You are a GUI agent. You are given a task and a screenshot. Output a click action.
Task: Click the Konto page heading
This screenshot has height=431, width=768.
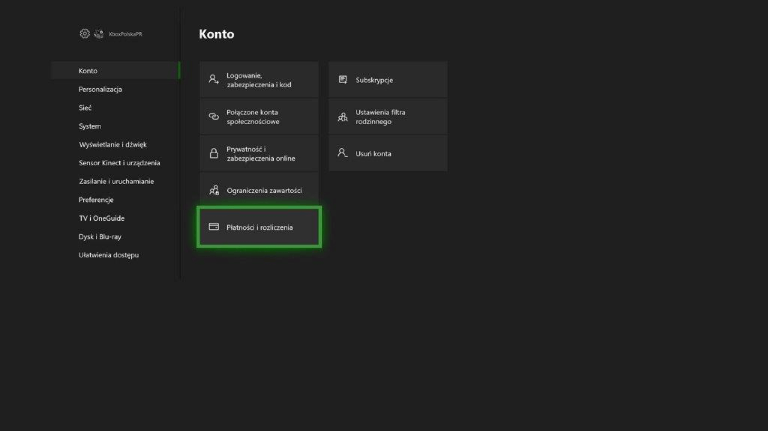[x=216, y=34]
